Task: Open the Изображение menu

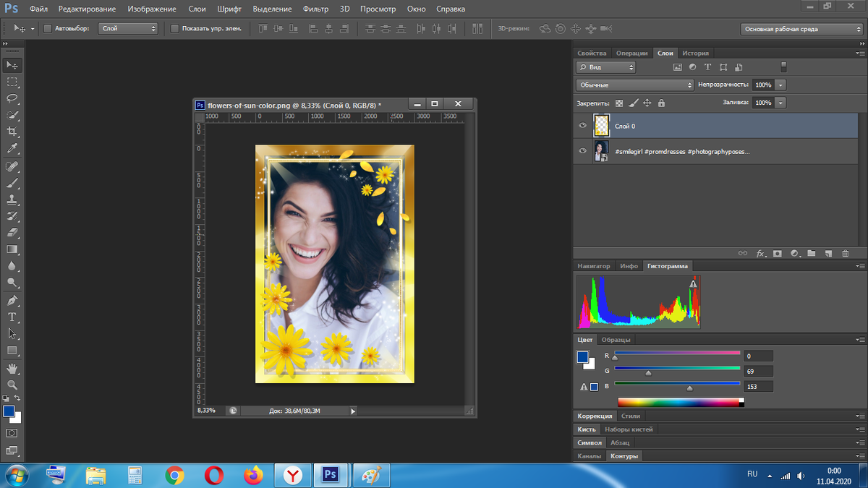Action: coord(152,9)
